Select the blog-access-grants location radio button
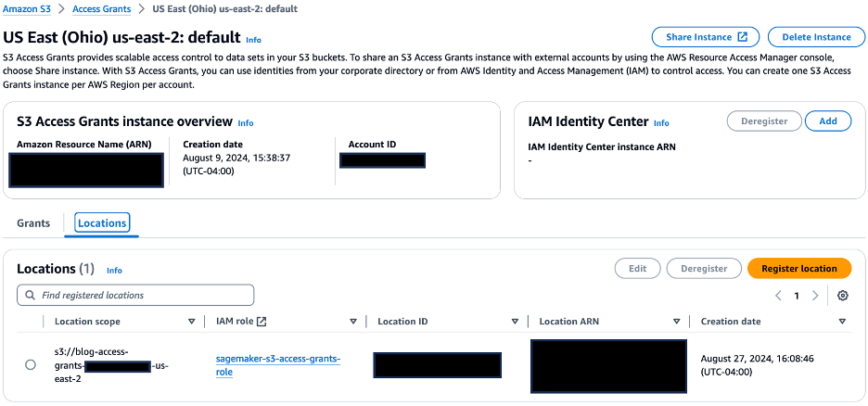The height and width of the screenshot is (406, 868). (31, 364)
